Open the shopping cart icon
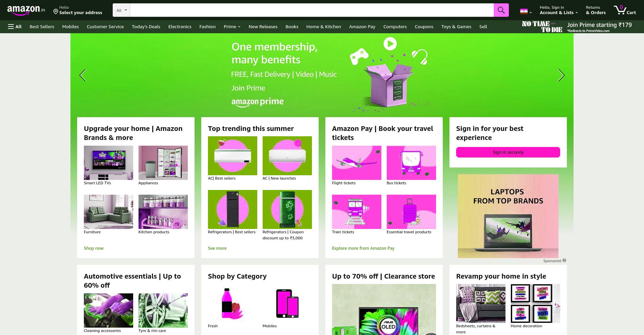 625,10
